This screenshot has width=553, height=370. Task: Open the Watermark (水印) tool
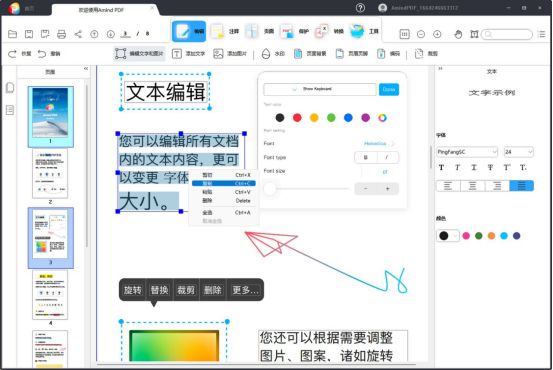[x=273, y=54]
